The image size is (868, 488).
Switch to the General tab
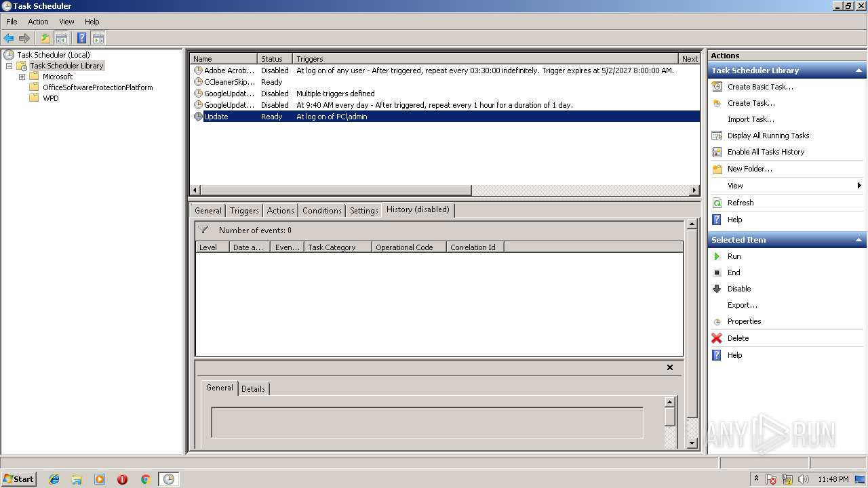pos(208,211)
